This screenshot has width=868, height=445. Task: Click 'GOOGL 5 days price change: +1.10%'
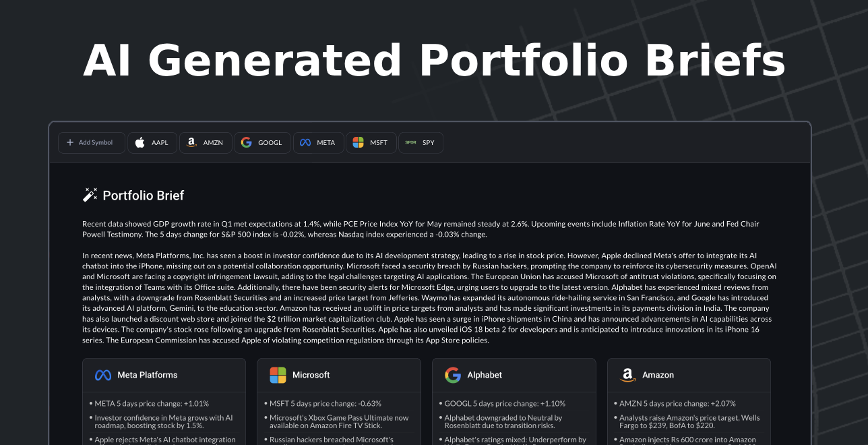click(505, 404)
